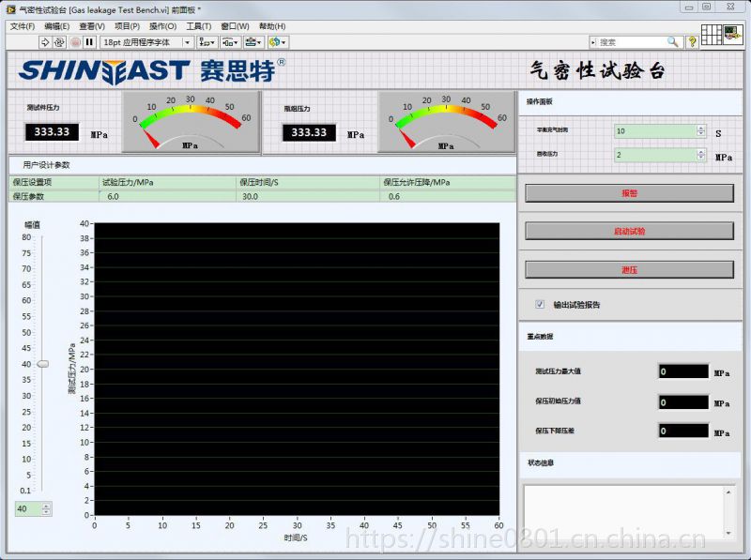Click the 报警 alarm button
The height and width of the screenshot is (560, 751).
(629, 193)
